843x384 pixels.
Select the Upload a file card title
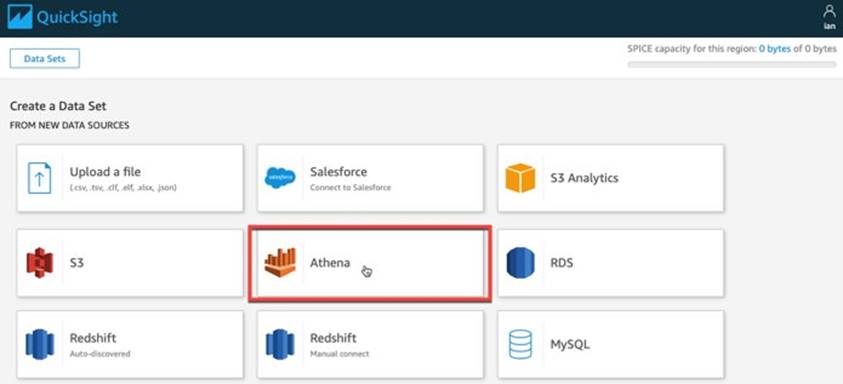click(x=105, y=172)
